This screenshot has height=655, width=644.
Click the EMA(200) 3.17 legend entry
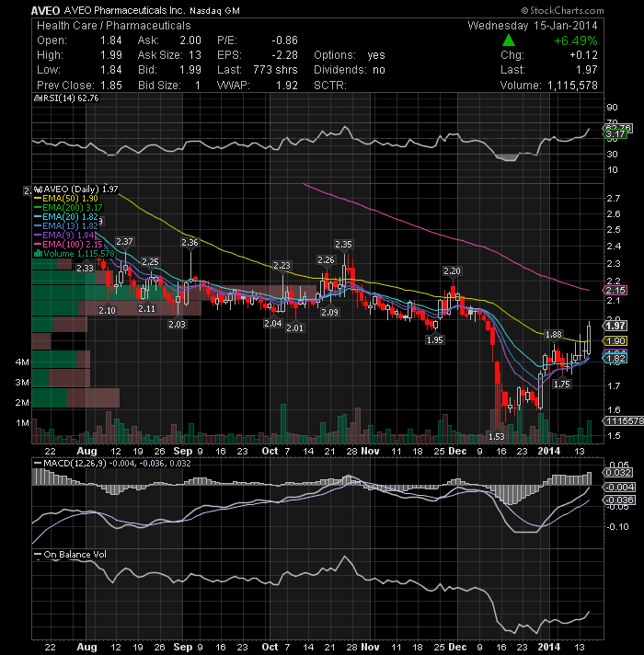[x=68, y=208]
